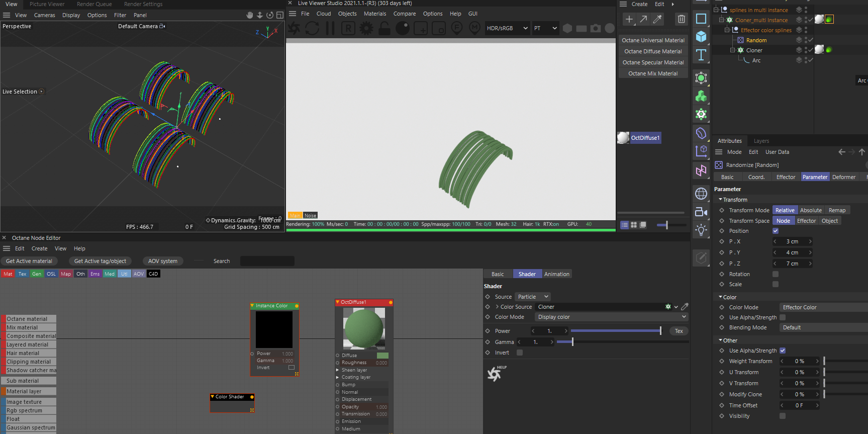Open the Color Mode Display color dropdown

[611, 317]
